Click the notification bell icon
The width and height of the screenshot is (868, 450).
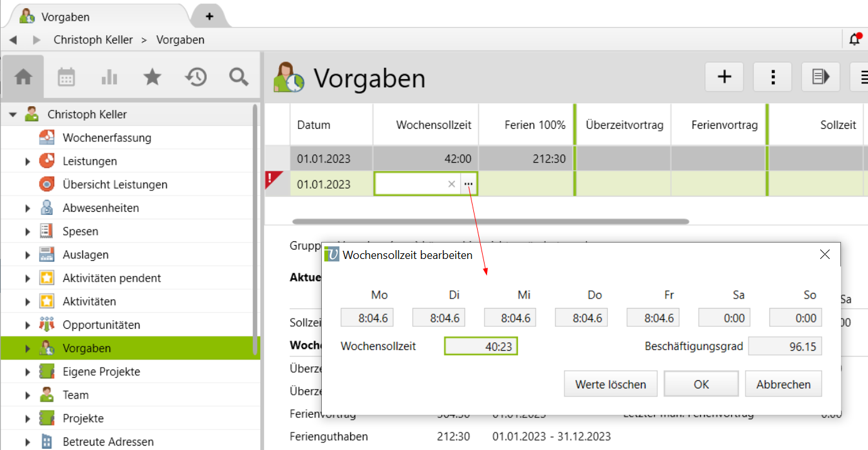pyautogui.click(x=854, y=40)
